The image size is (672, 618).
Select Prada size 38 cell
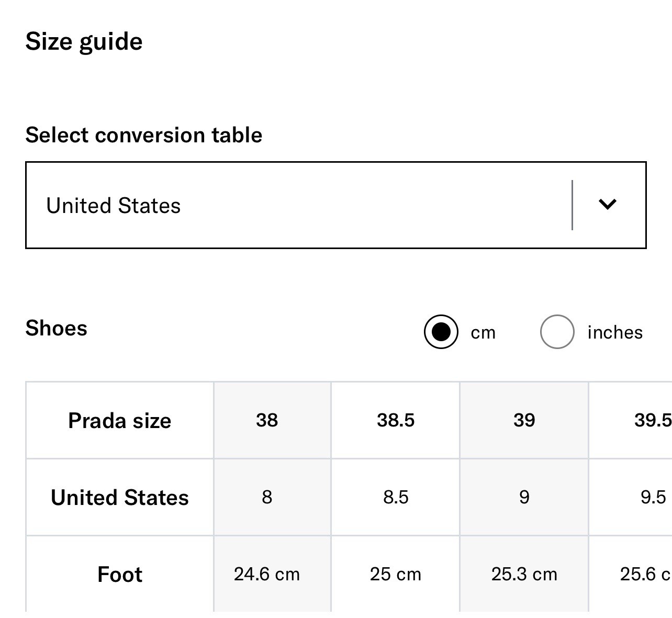coord(267,420)
